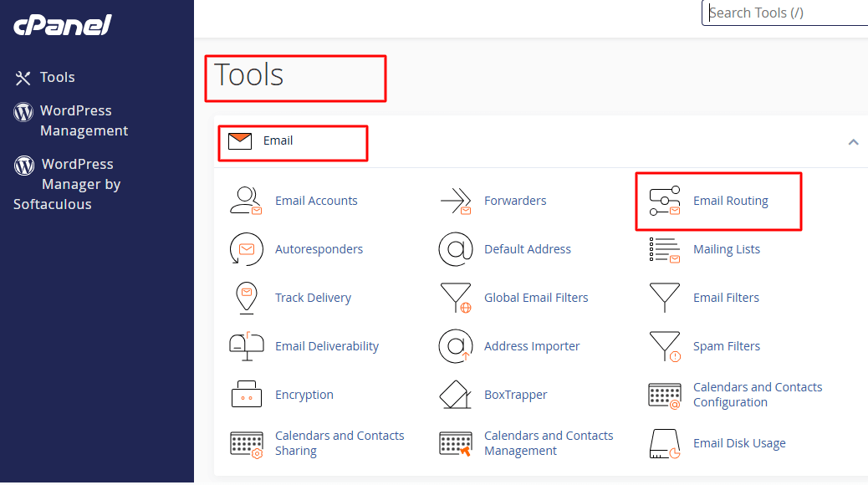Click the Calendars and Contacts Configuration icon
The width and height of the screenshot is (868, 485).
(x=664, y=396)
